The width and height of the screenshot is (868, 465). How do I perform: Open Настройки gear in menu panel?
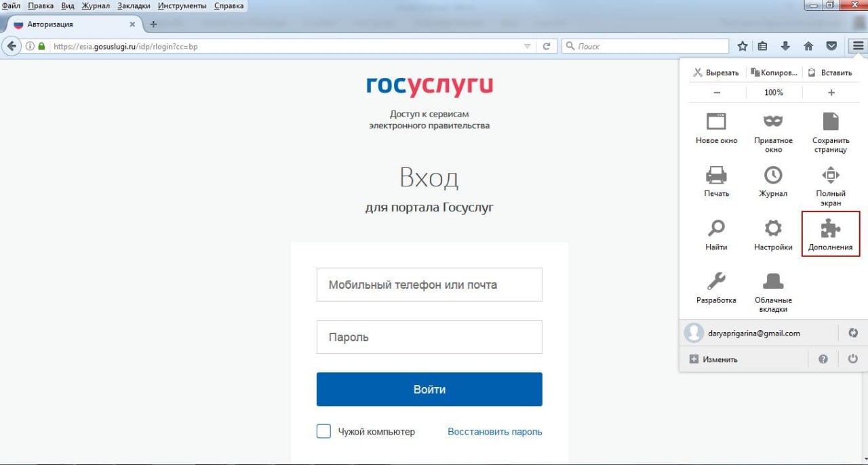[x=773, y=235]
